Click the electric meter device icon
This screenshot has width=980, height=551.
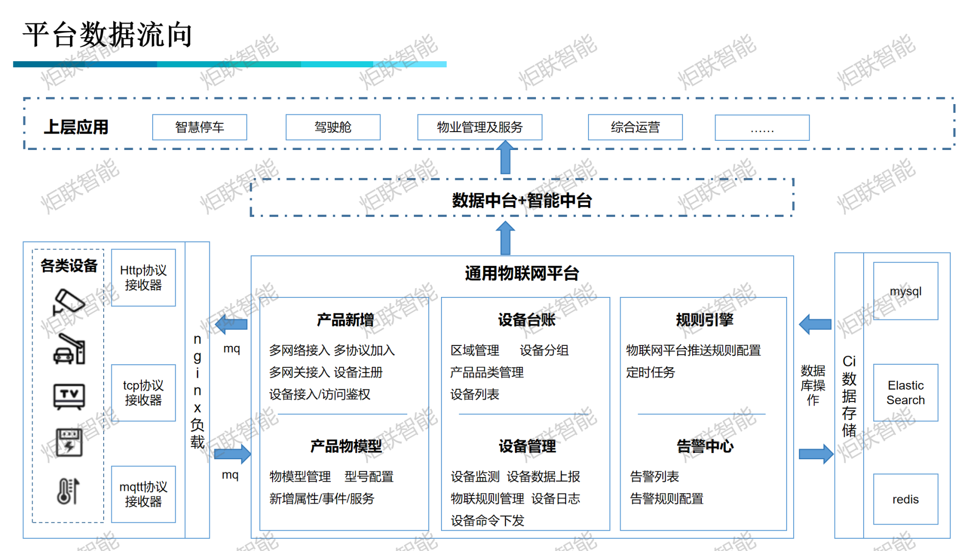click(69, 442)
